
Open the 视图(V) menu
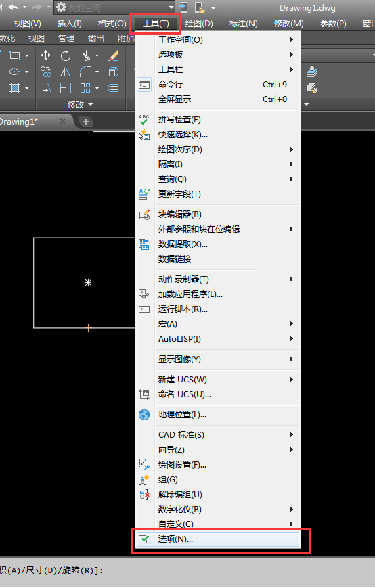[x=27, y=24]
